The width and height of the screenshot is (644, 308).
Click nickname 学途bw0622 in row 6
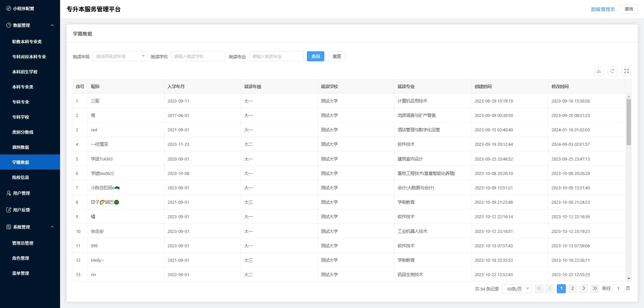103,173
